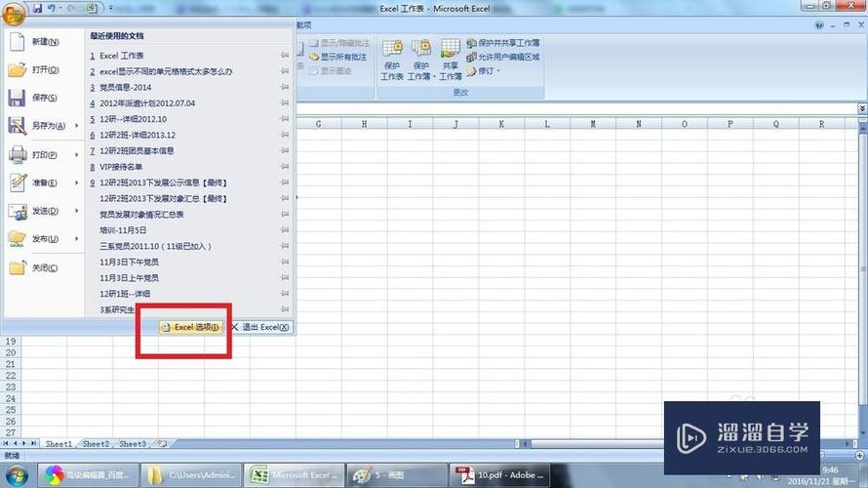Click Protect Sheet (保护工作表) ribbon icon
Viewport: 868px width, 488px height.
point(392,60)
